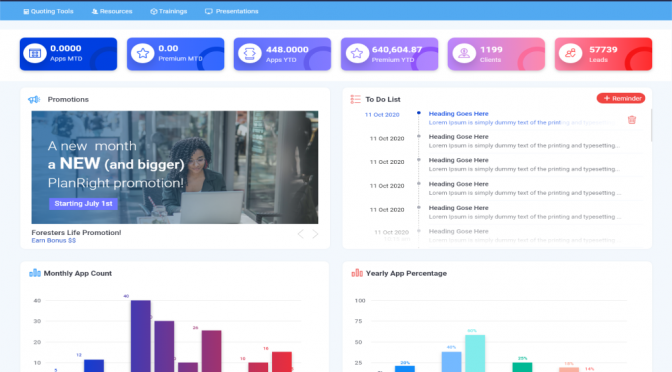Open the Trainings menu

[168, 11]
